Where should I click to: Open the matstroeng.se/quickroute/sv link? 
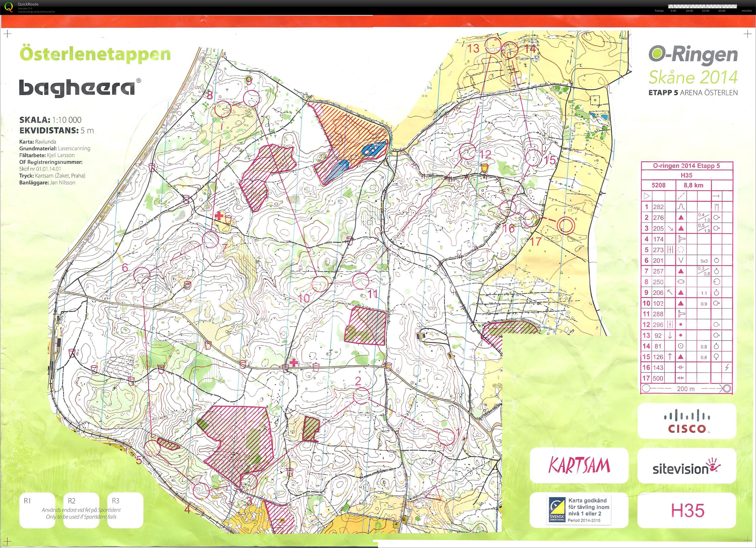pos(36,12)
